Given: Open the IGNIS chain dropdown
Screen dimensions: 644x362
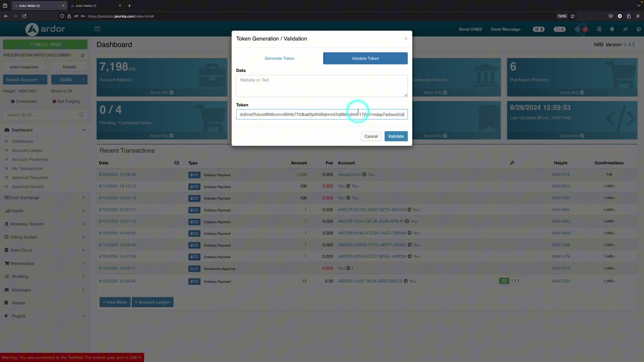Looking at the screenshot, I should 69,79.
